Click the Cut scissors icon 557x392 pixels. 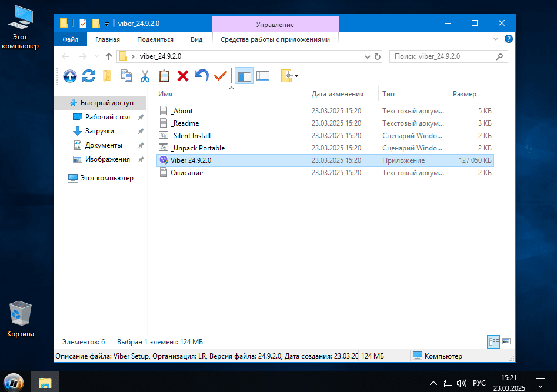tap(145, 75)
